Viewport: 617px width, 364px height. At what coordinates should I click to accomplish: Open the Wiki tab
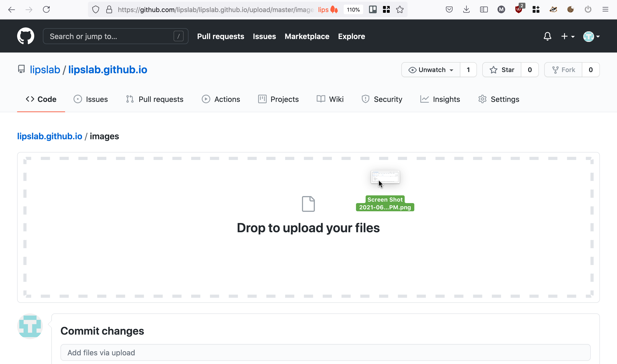pyautogui.click(x=330, y=99)
